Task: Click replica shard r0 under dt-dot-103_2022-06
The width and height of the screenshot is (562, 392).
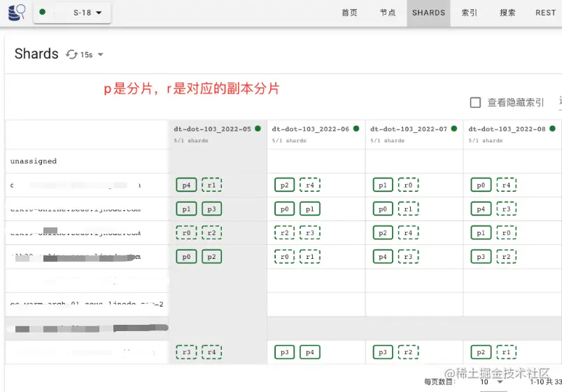Action: (x=285, y=257)
